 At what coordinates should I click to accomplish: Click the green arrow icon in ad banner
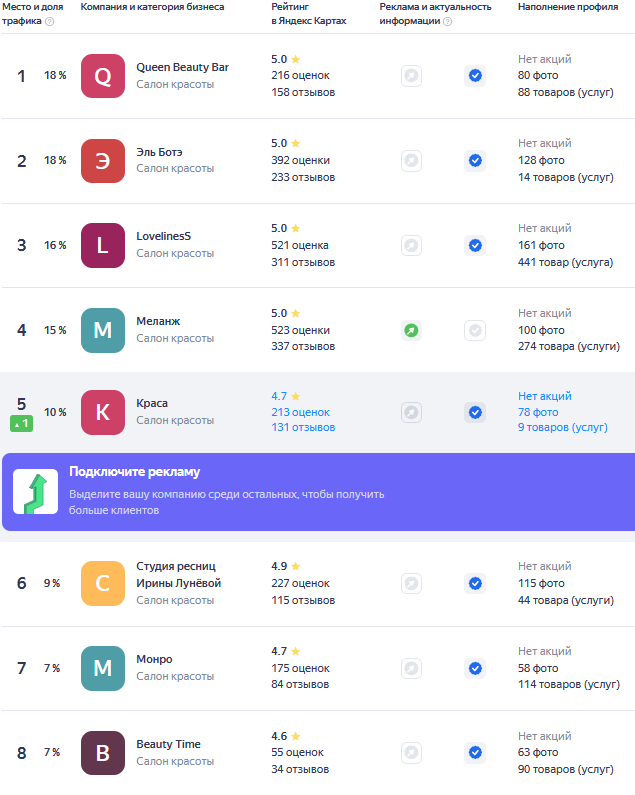click(x=36, y=492)
